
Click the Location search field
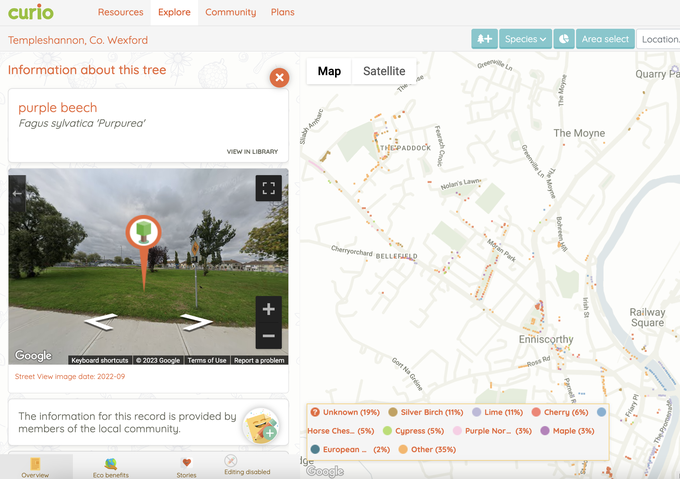[659, 39]
